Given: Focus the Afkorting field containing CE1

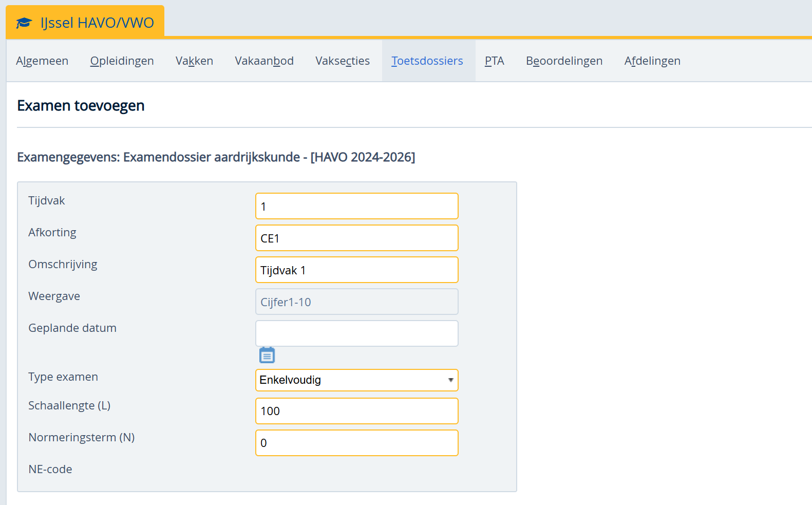Looking at the screenshot, I should (356, 238).
